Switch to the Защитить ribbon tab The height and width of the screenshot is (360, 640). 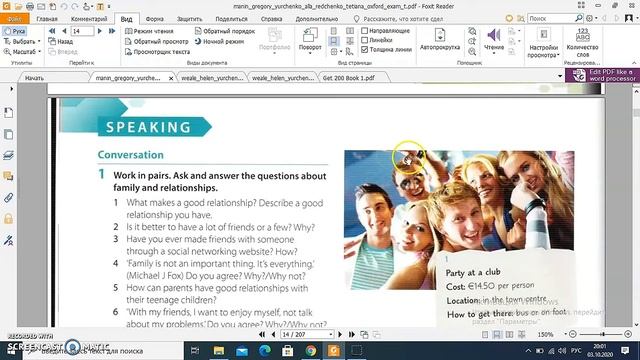tap(189, 19)
